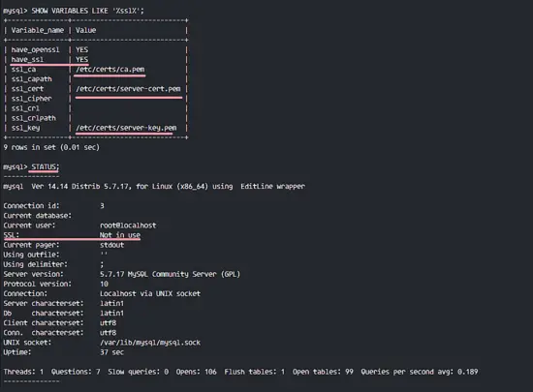Select the /etc/certs/server-cert.pem path

pos(128,89)
